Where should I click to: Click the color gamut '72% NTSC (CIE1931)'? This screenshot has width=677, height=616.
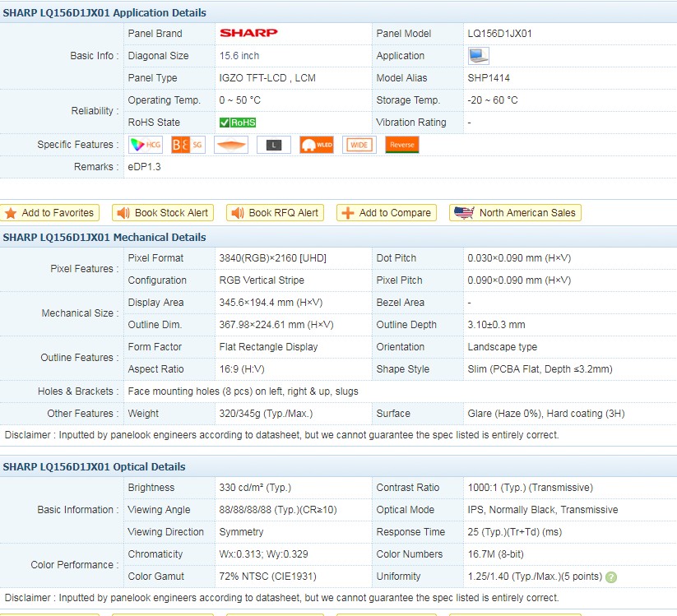pyautogui.click(x=267, y=577)
